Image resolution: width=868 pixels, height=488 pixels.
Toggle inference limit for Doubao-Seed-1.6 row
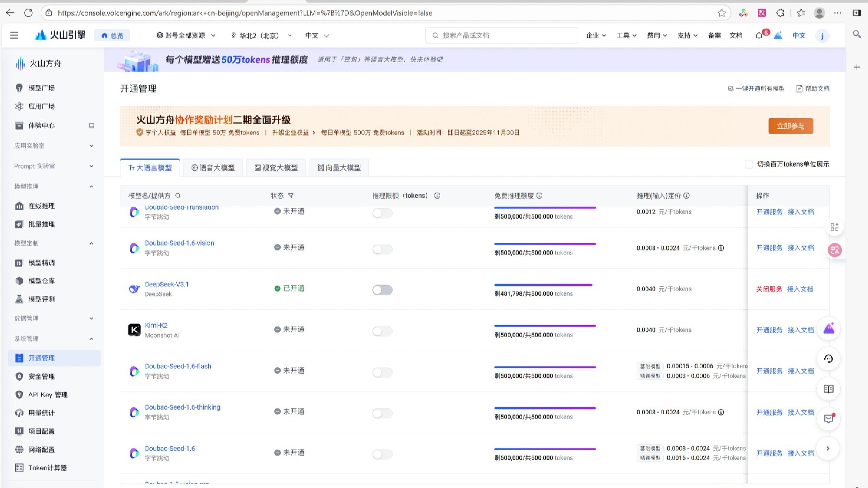382,454
